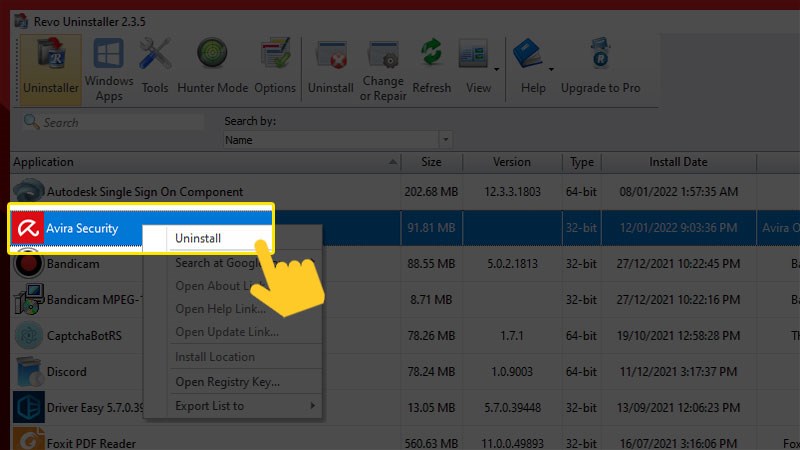
Task: Choose Install Location in context menu
Action: point(215,357)
